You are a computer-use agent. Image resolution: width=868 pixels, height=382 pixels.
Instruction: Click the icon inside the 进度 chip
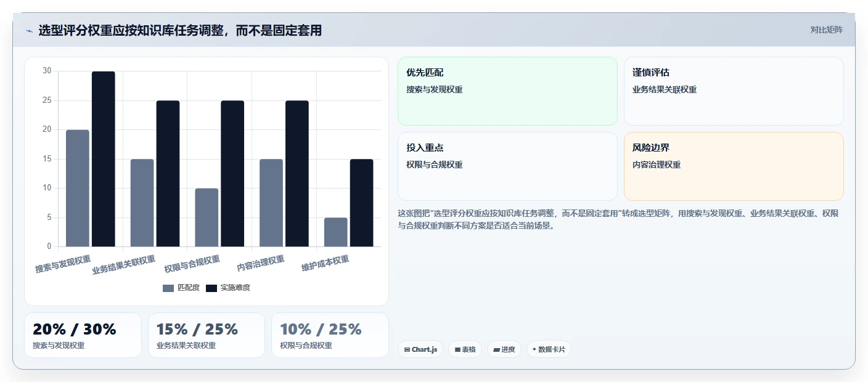coord(496,349)
